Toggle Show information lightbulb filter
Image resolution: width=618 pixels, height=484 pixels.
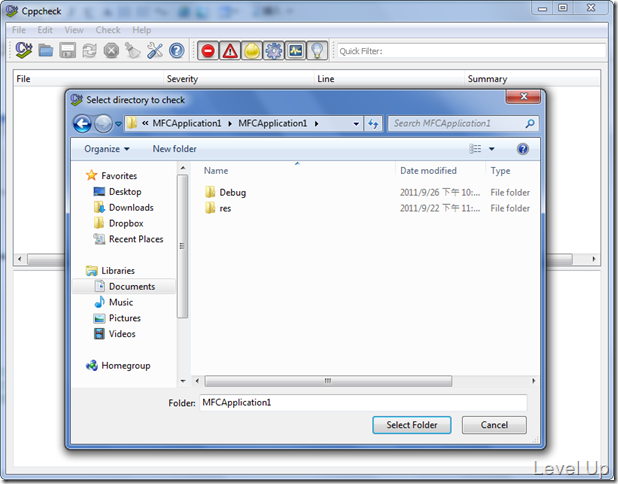(x=317, y=51)
